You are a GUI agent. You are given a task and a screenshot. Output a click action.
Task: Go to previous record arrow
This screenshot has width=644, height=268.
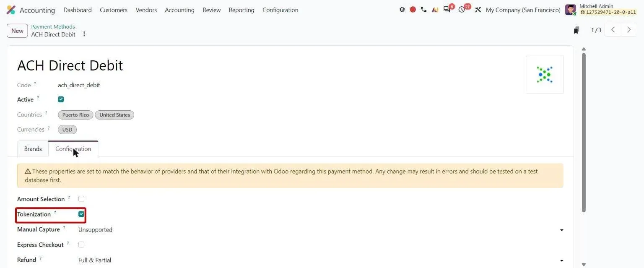(613, 30)
